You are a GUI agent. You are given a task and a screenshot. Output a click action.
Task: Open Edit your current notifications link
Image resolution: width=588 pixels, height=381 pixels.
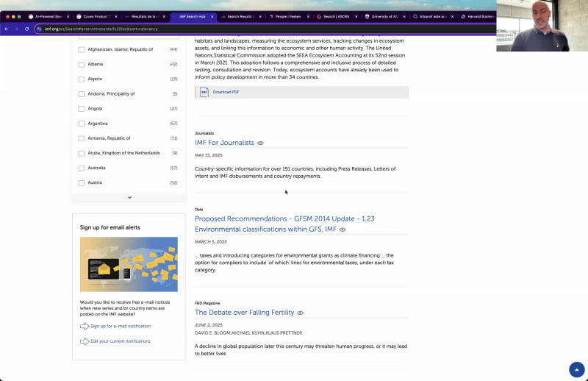[x=121, y=341]
